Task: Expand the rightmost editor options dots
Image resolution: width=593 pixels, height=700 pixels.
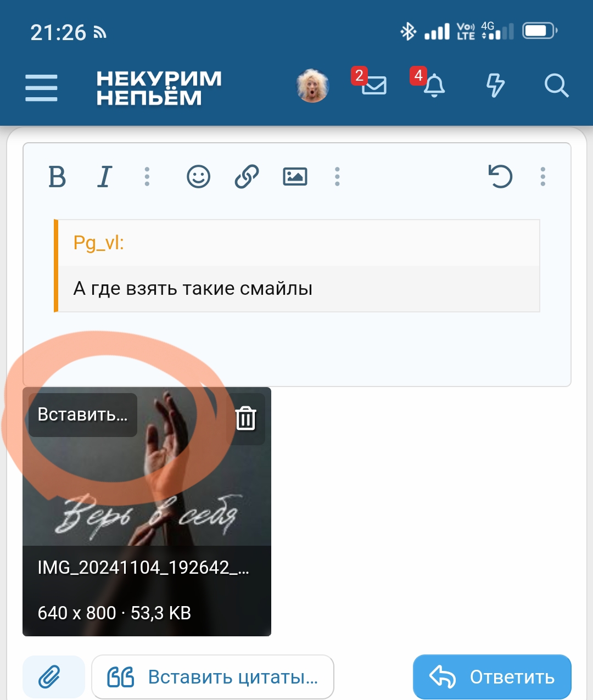Action: tap(542, 177)
